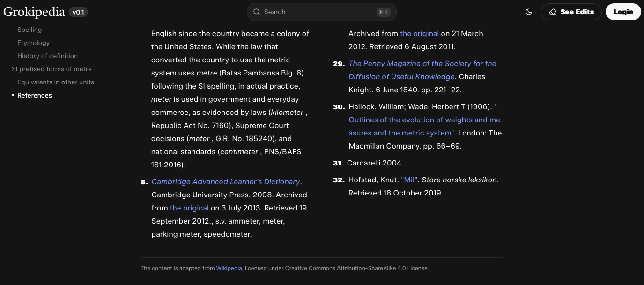Navigate to SI prefixed forms of metre

pyautogui.click(x=52, y=69)
